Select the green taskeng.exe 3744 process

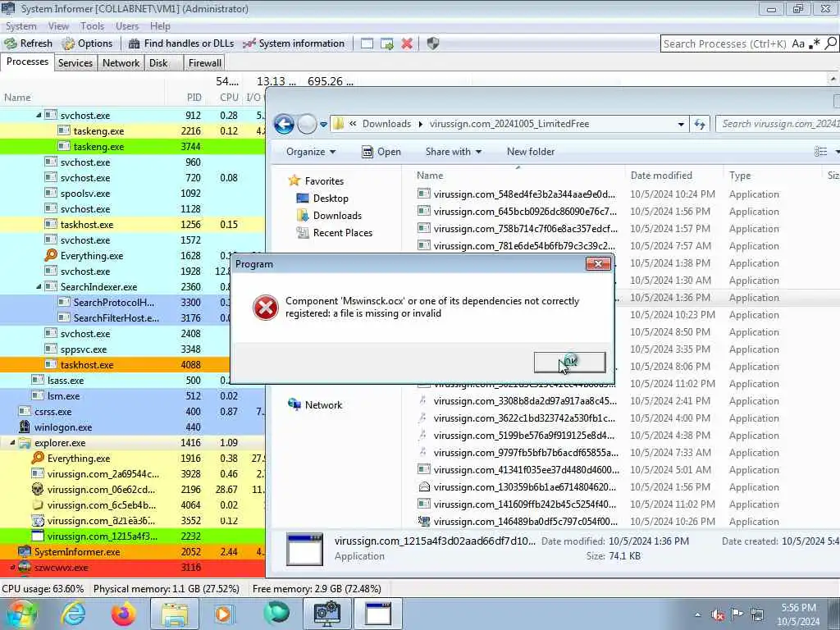coord(132,146)
